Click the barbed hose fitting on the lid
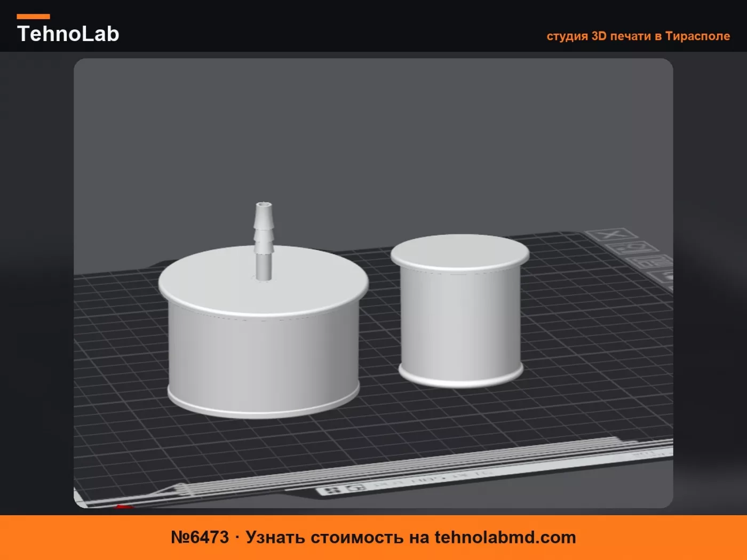The width and height of the screenshot is (747, 560). [x=263, y=241]
